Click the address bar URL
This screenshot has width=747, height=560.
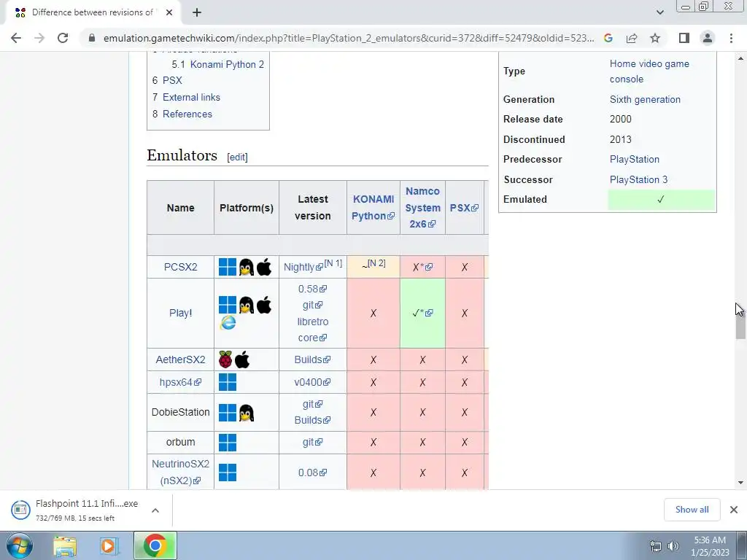coord(349,38)
